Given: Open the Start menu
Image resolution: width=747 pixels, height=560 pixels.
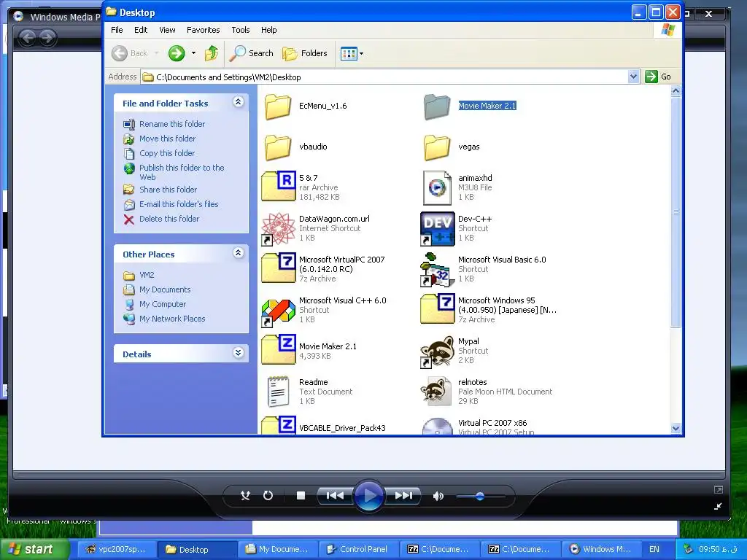Looking at the screenshot, I should tap(34, 549).
